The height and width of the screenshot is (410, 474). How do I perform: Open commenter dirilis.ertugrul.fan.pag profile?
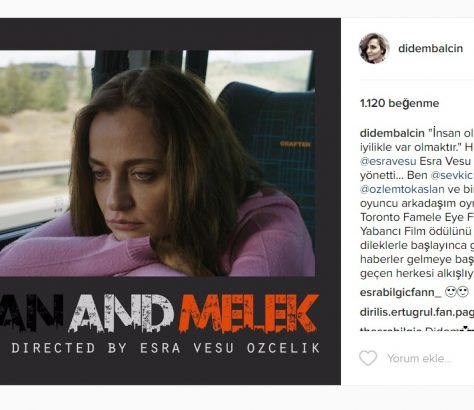point(417,312)
